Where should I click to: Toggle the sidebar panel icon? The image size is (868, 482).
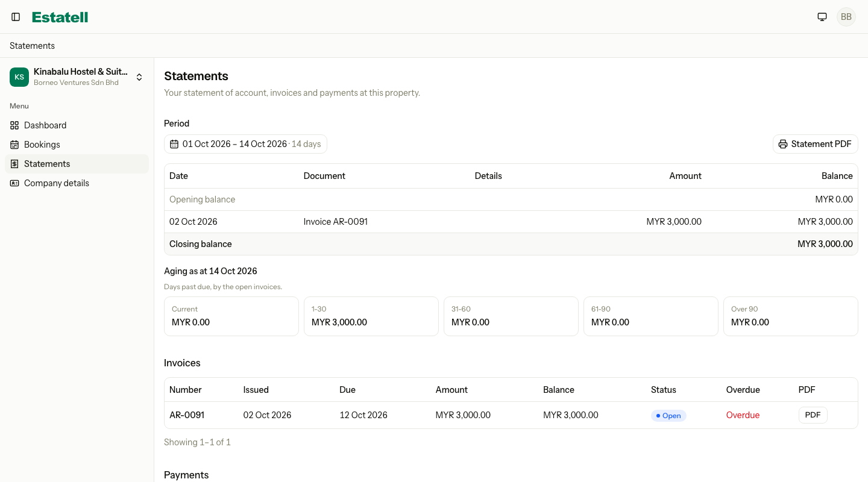(16, 17)
